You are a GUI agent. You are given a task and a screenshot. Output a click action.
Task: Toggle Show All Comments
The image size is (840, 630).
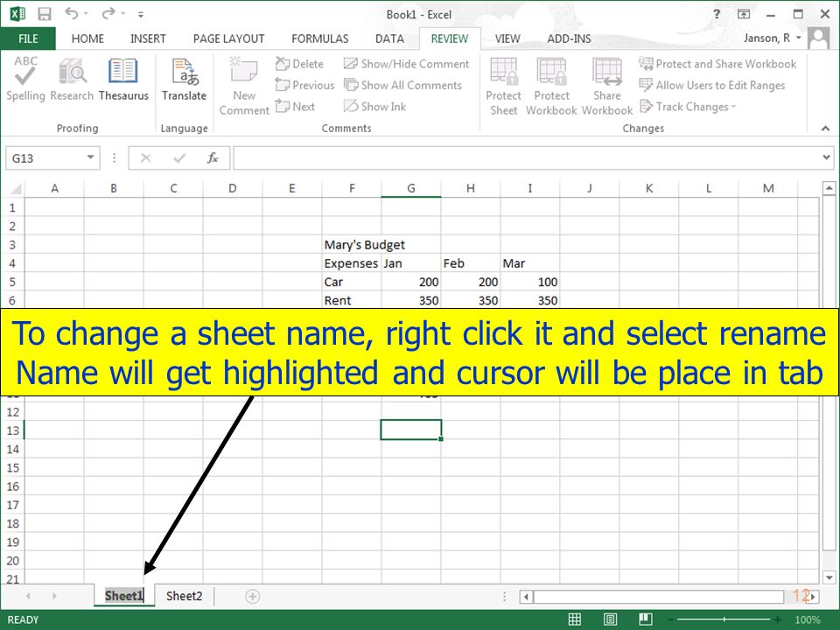coord(402,85)
